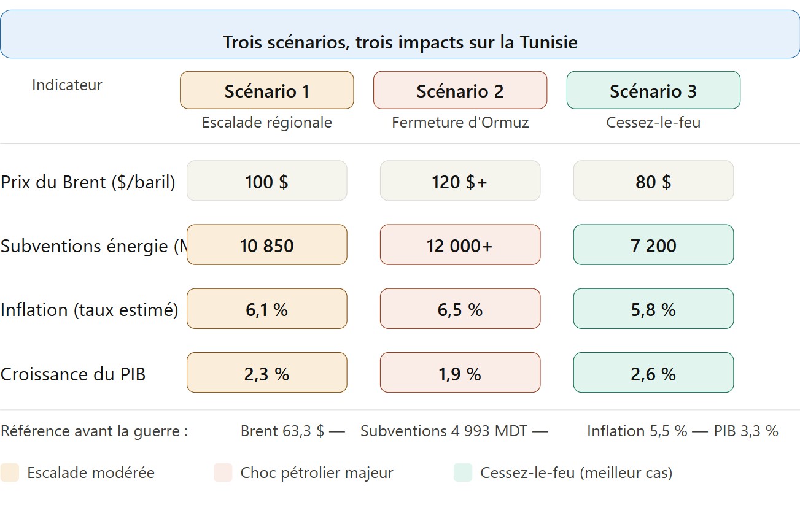
Task: Click the Prix du Brent row label
Action: (88, 182)
